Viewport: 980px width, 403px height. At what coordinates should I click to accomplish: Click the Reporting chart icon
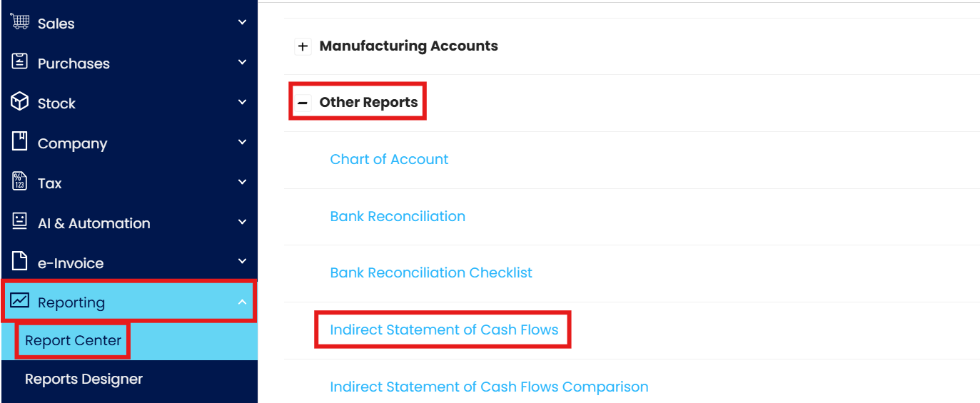click(x=19, y=301)
